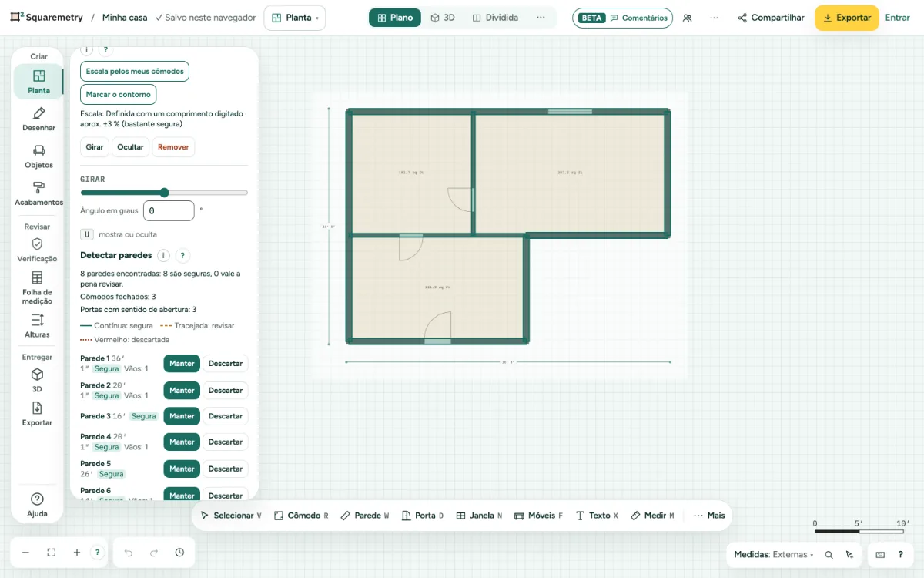Switch to the Plano view tab

pyautogui.click(x=395, y=18)
